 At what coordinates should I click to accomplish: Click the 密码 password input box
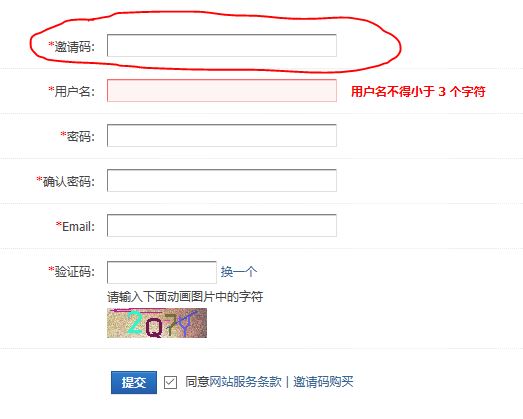point(222,135)
